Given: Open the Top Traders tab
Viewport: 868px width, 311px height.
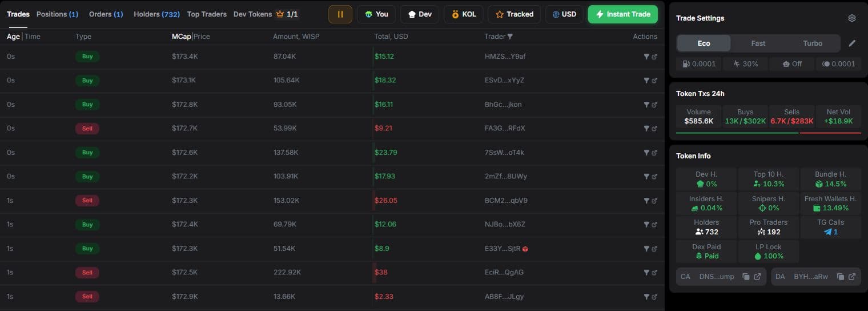Looking at the screenshot, I should coord(207,14).
